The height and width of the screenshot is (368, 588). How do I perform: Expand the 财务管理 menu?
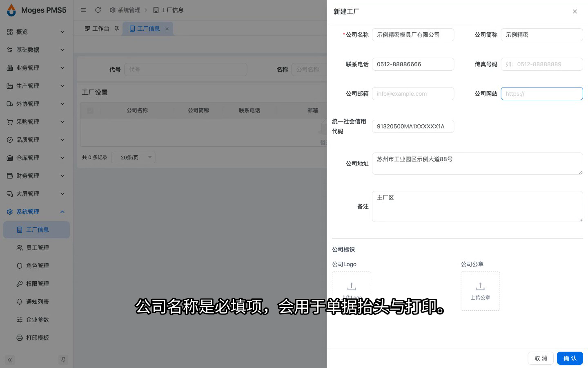[x=37, y=176]
